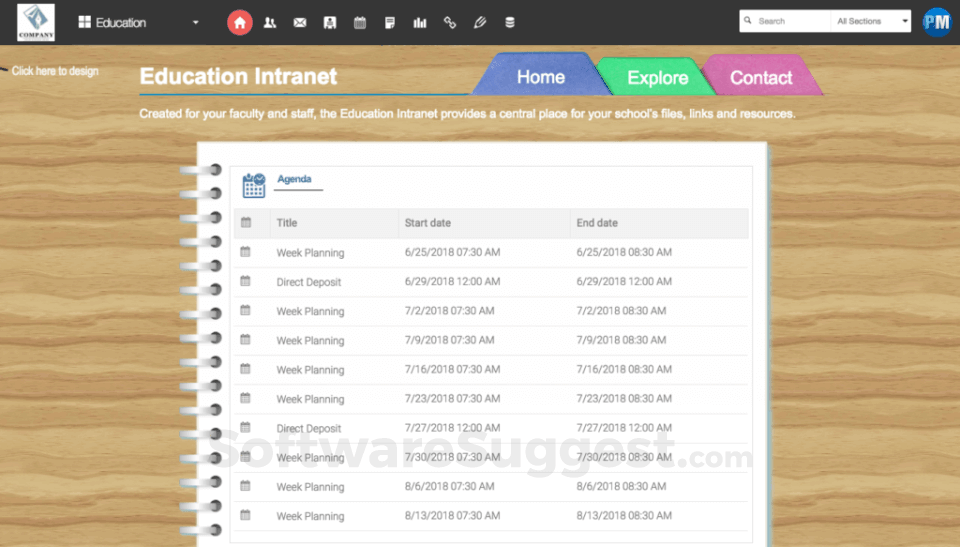Click event icon for 7/27/2018 Direct Deposit
960x547 pixels.
(x=246, y=427)
